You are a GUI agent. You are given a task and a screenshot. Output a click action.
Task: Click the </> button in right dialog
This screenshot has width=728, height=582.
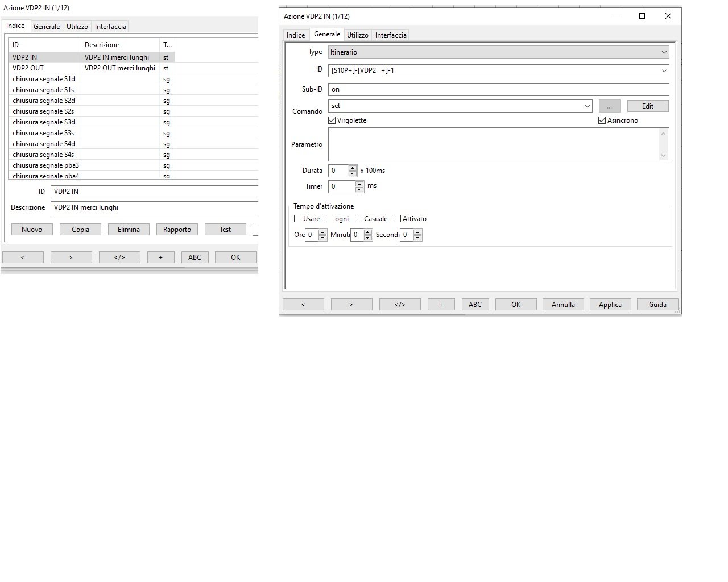400,305
